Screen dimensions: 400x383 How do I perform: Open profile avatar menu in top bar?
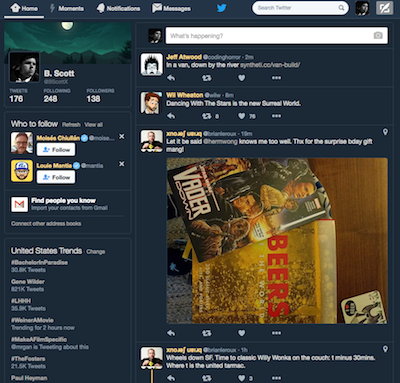coord(362,8)
